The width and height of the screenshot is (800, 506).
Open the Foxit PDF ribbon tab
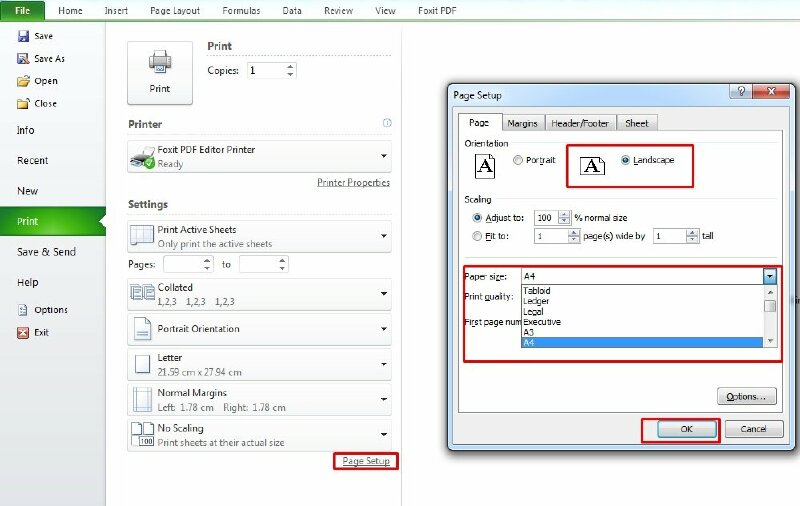(x=437, y=11)
